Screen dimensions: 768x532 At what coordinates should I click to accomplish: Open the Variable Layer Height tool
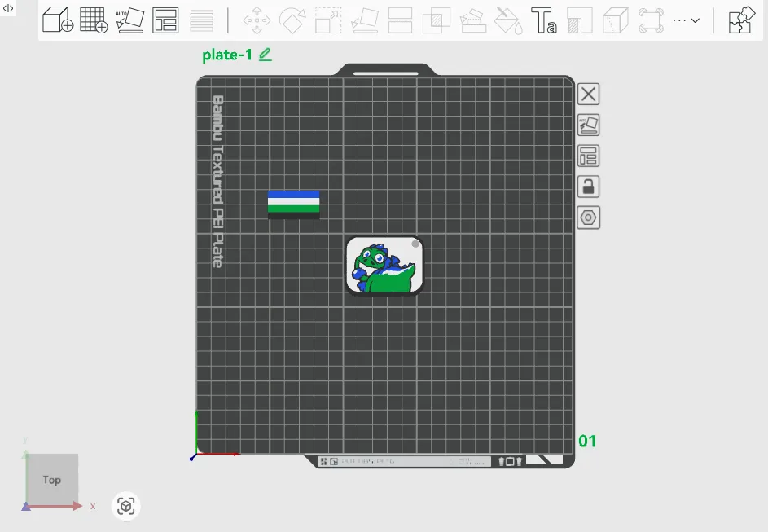(x=201, y=20)
